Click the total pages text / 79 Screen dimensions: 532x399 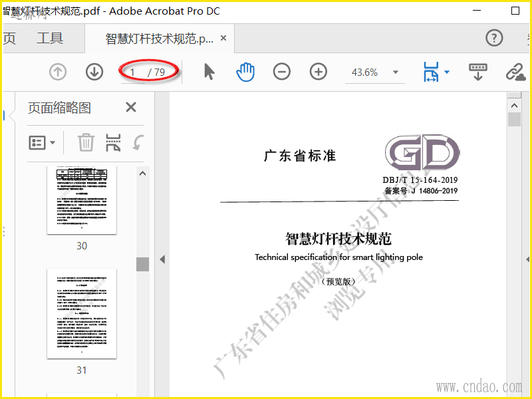point(156,72)
